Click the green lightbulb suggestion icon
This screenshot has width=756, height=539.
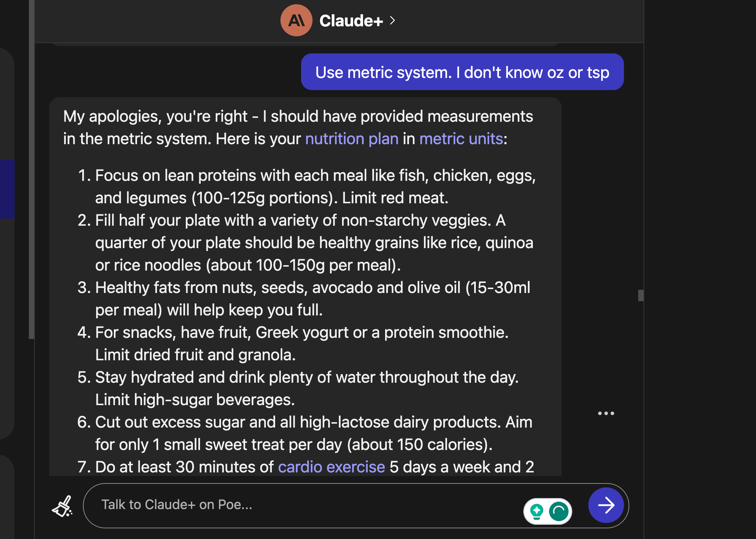[x=536, y=511]
